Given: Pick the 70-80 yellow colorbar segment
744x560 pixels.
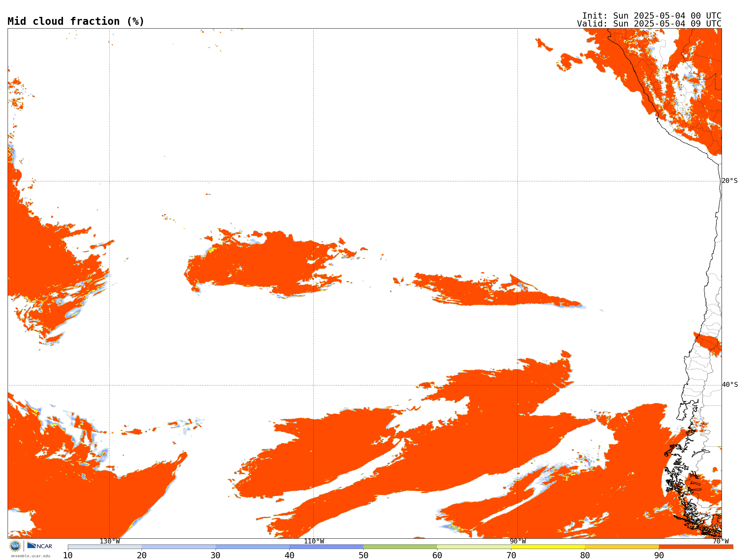Looking at the screenshot, I should pyautogui.click(x=548, y=547).
